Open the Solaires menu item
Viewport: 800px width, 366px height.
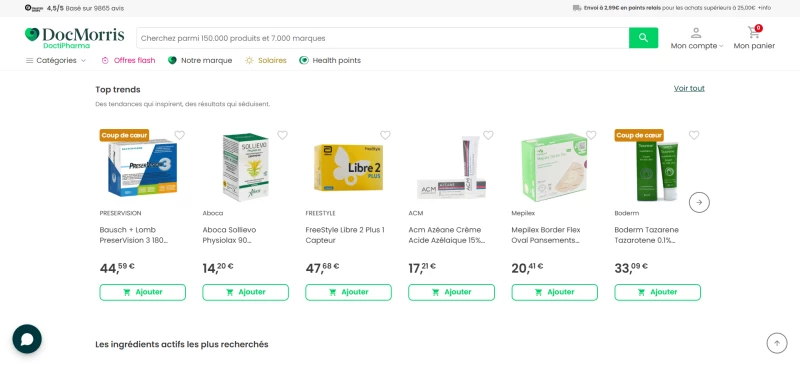click(x=266, y=60)
